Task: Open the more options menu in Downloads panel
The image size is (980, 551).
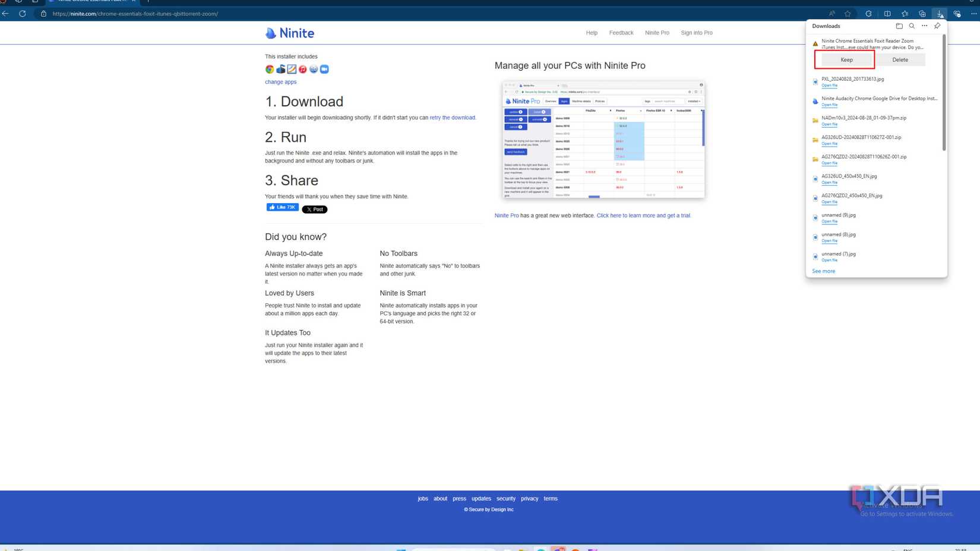Action: point(924,26)
